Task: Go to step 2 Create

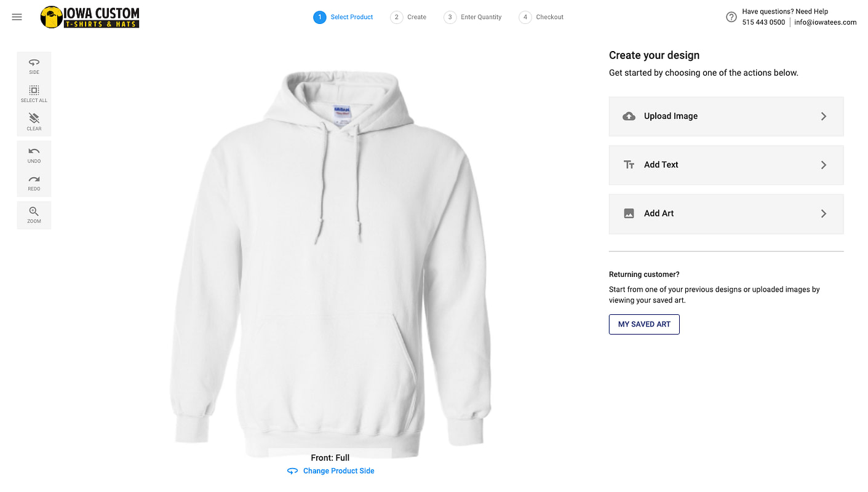Action: pyautogui.click(x=408, y=17)
